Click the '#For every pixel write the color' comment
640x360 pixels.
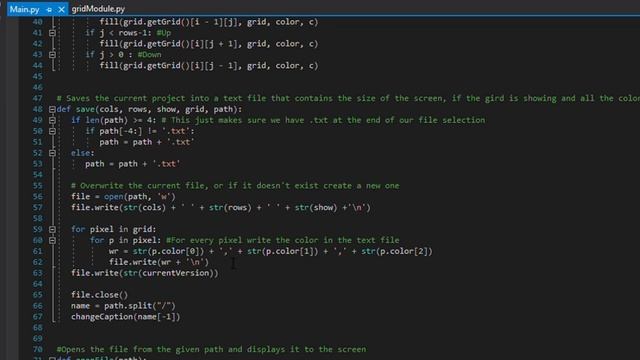282,240
